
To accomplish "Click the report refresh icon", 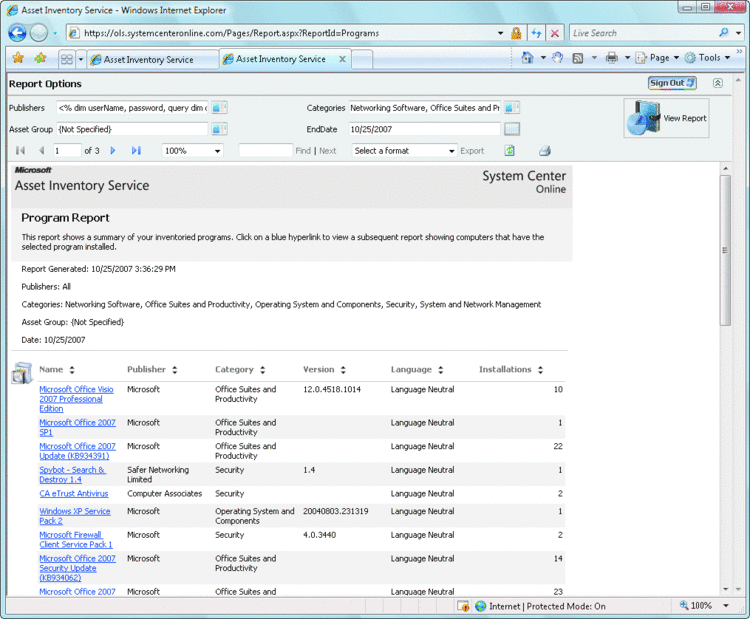I will 510,151.
